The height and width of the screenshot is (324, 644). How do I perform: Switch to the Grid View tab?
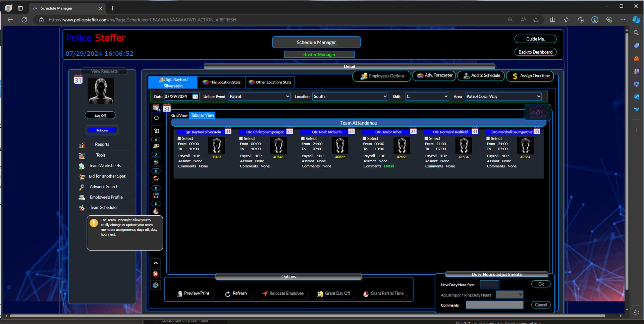[179, 115]
